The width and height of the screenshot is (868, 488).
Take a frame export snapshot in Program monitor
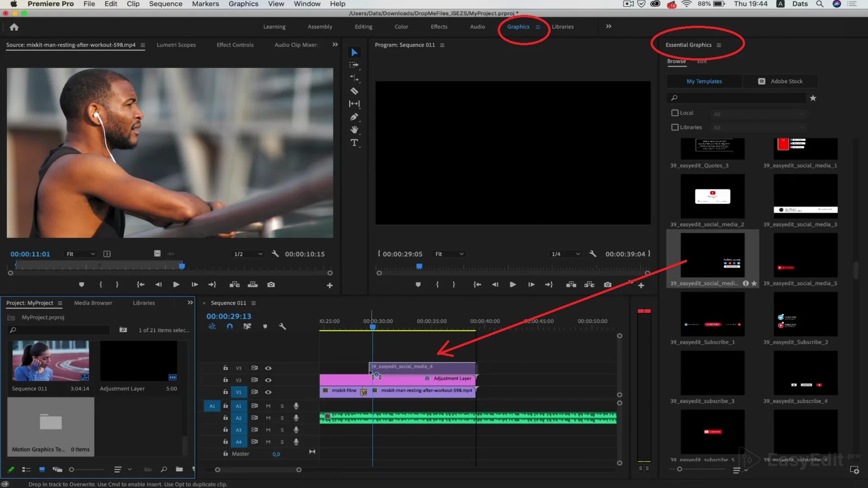tap(608, 285)
